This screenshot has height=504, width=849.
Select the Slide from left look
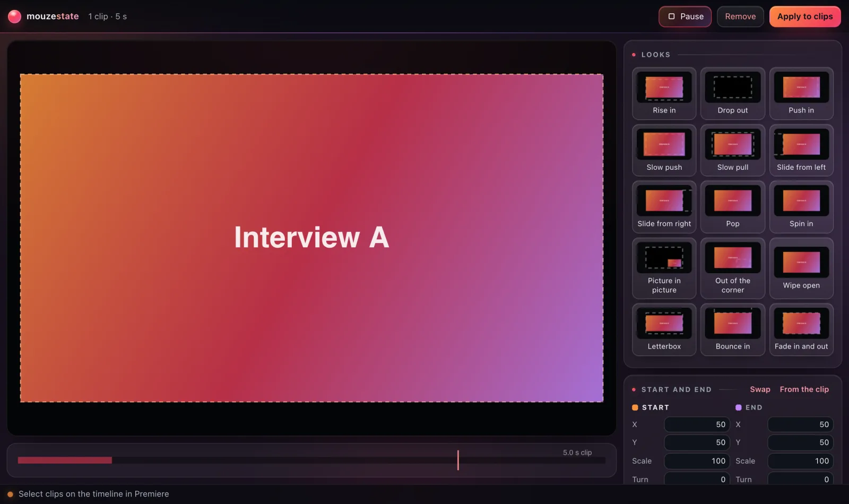click(x=801, y=150)
